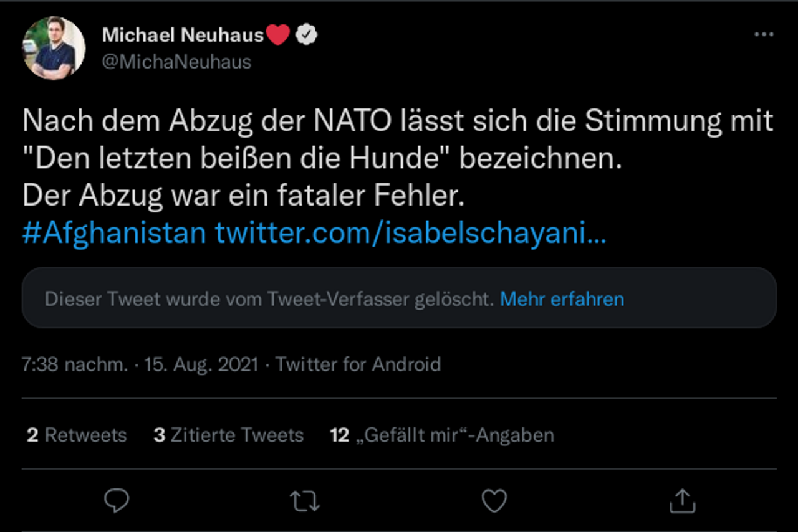This screenshot has width=798, height=532.
Task: Like the tweet with the heart icon
Action: pos(494,500)
